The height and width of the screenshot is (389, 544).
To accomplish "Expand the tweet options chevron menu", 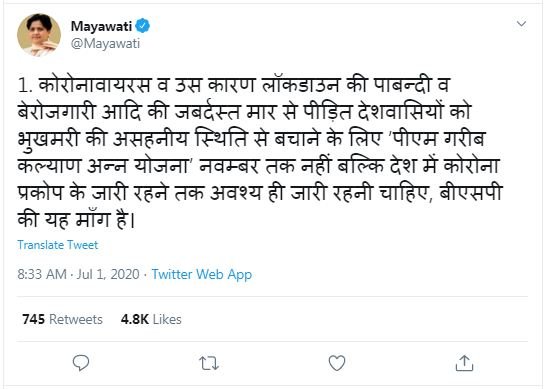I will pos(521,24).
